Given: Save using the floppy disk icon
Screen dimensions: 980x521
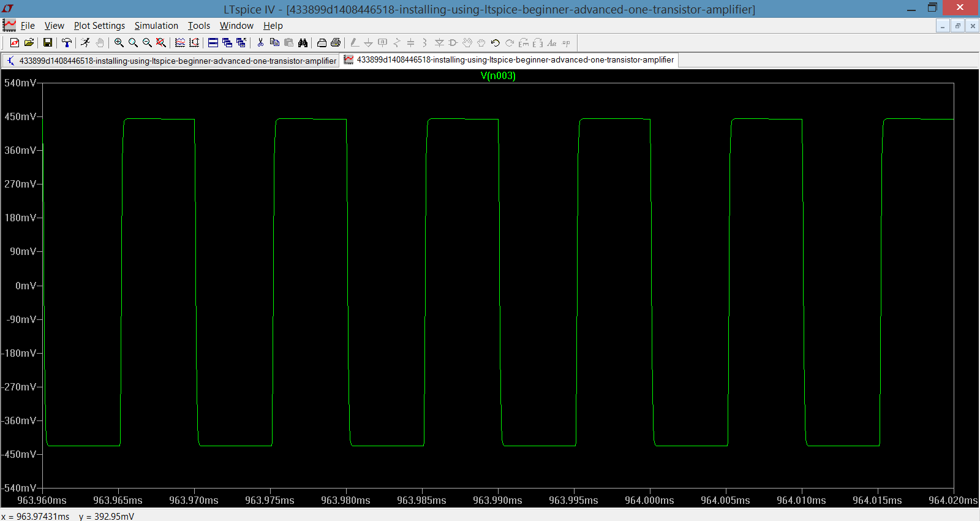Looking at the screenshot, I should pyautogui.click(x=47, y=42).
